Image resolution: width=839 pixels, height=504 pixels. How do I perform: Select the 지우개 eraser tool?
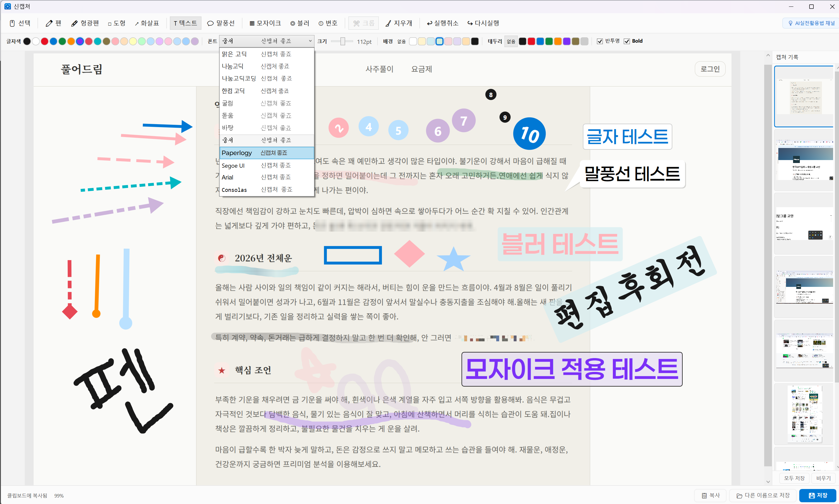(x=400, y=23)
